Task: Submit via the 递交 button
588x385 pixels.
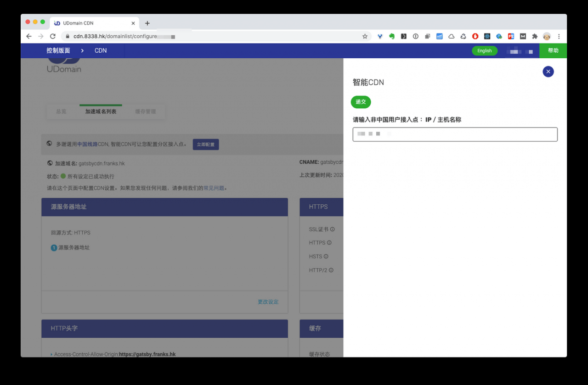Action: click(x=361, y=102)
